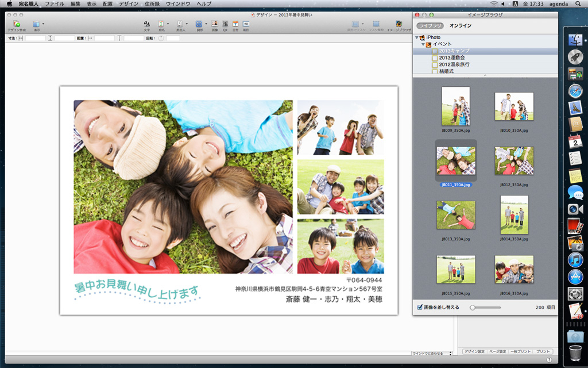588x368 pixels.
Task: Open Finder from the Dock
Action: pos(575,40)
